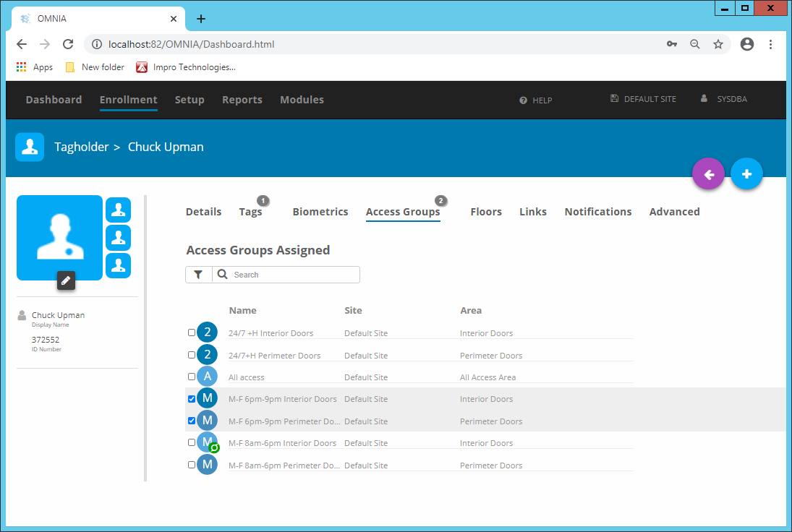
Task: Click the filter funnel icon
Action: point(198,275)
